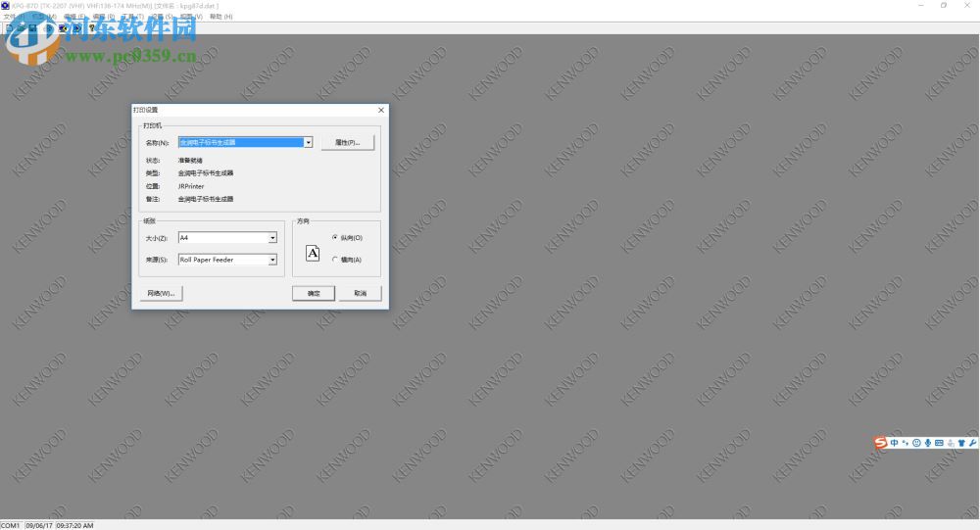Toggle the 中 Chinese input mode icon
Viewport: 980px width, 530px height.
click(895, 443)
